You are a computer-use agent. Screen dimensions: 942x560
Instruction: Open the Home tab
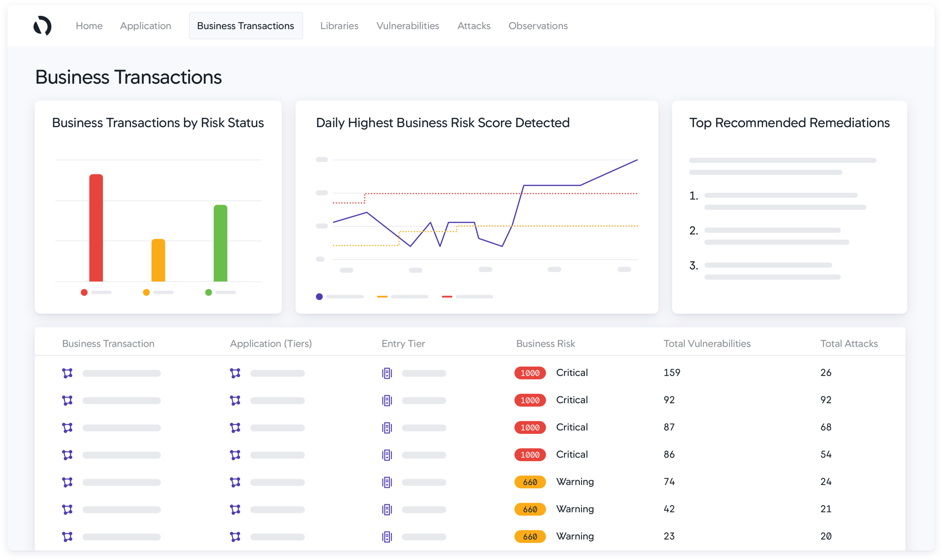pos(89,26)
